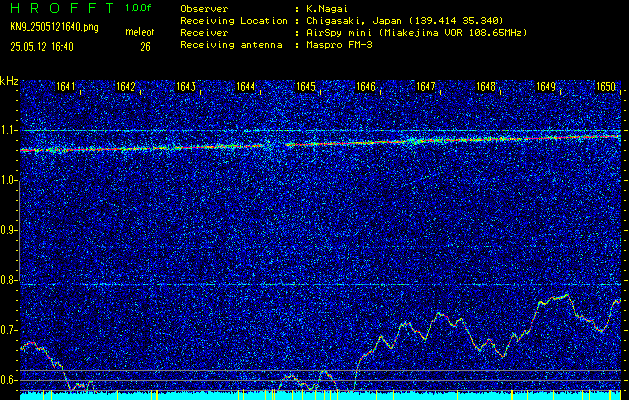Select the 1647 time marker
629x400 pixels.
[x=426, y=87]
